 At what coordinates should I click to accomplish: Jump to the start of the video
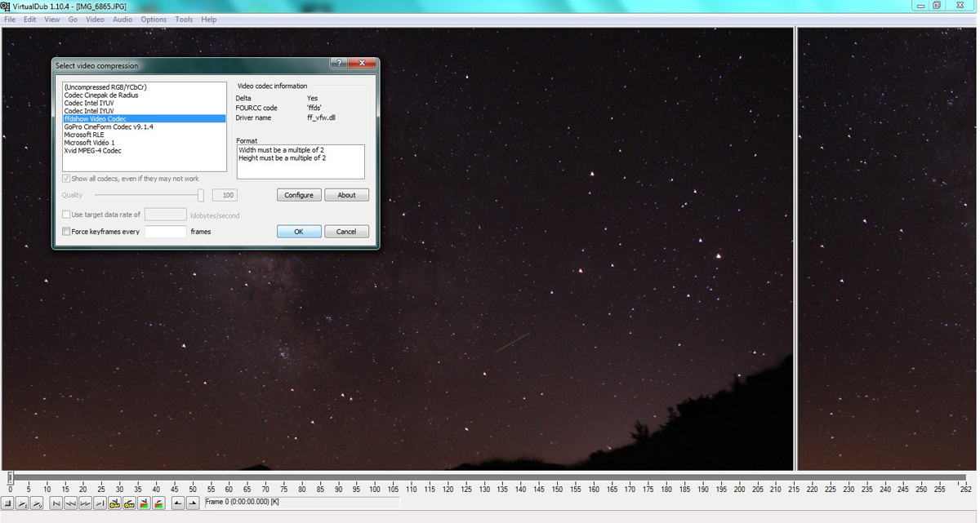pos(56,502)
